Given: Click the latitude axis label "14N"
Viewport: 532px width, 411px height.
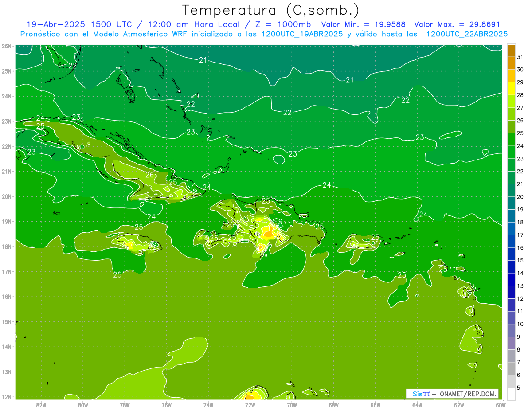Looking at the screenshot, I should pos(7,347).
